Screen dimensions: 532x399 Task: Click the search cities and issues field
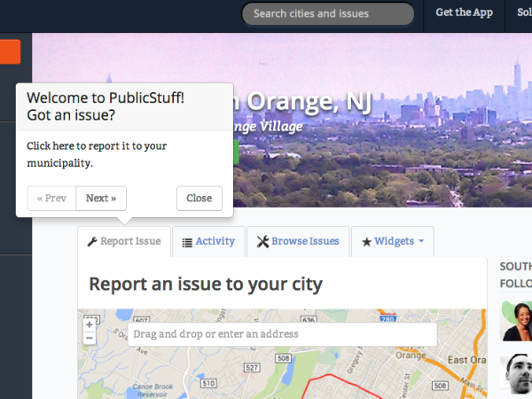coord(328,13)
